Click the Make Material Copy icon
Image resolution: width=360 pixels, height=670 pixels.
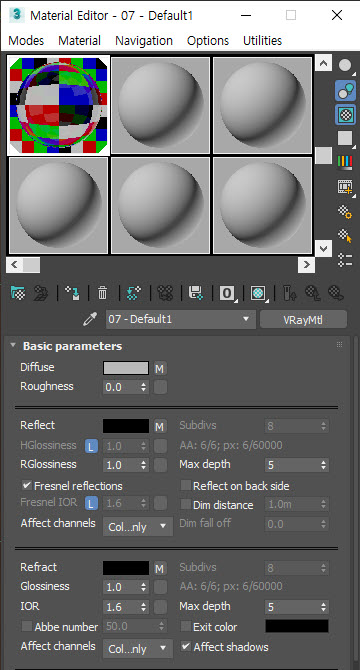click(x=134, y=293)
